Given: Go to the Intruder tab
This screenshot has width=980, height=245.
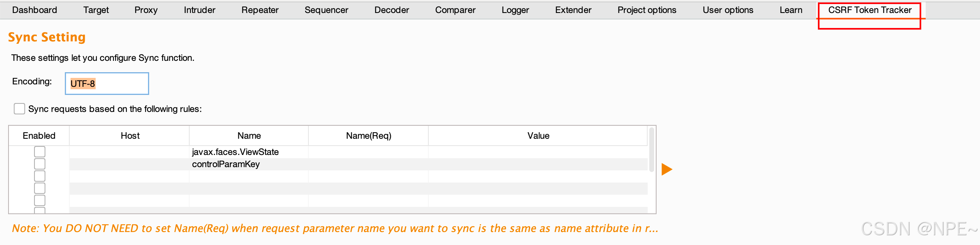Looking at the screenshot, I should (199, 10).
